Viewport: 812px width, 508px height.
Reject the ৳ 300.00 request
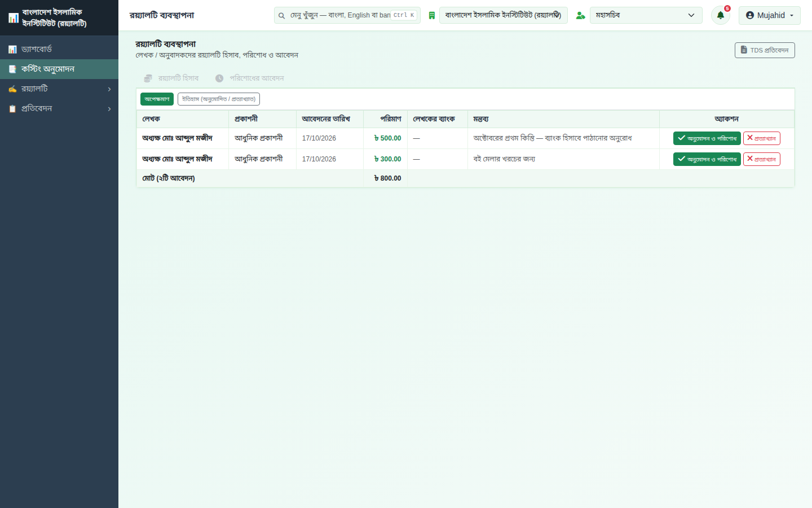click(762, 159)
